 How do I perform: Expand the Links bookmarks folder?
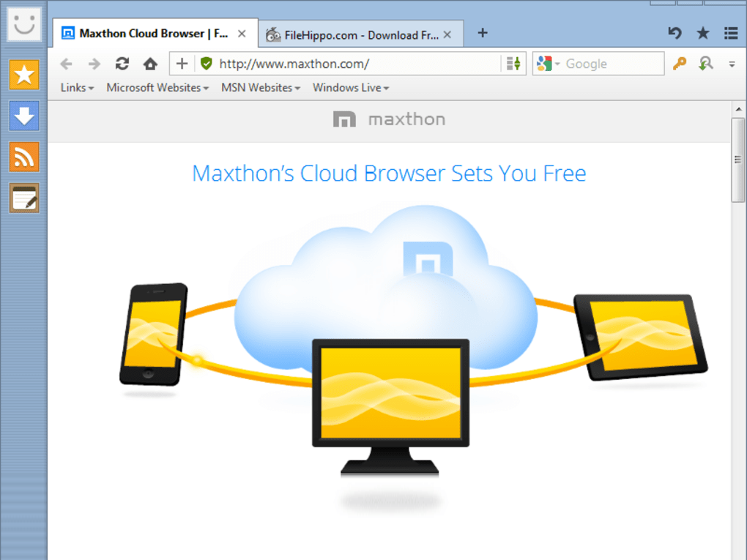[x=77, y=88]
